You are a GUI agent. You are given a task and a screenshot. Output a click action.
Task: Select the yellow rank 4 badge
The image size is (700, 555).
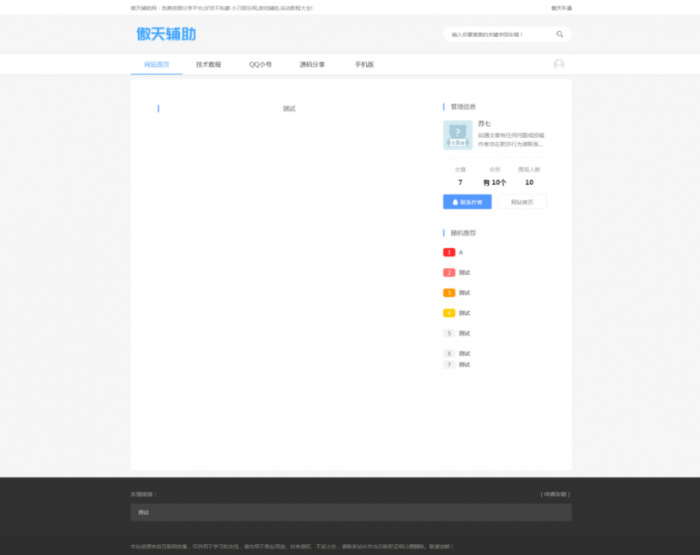click(449, 313)
